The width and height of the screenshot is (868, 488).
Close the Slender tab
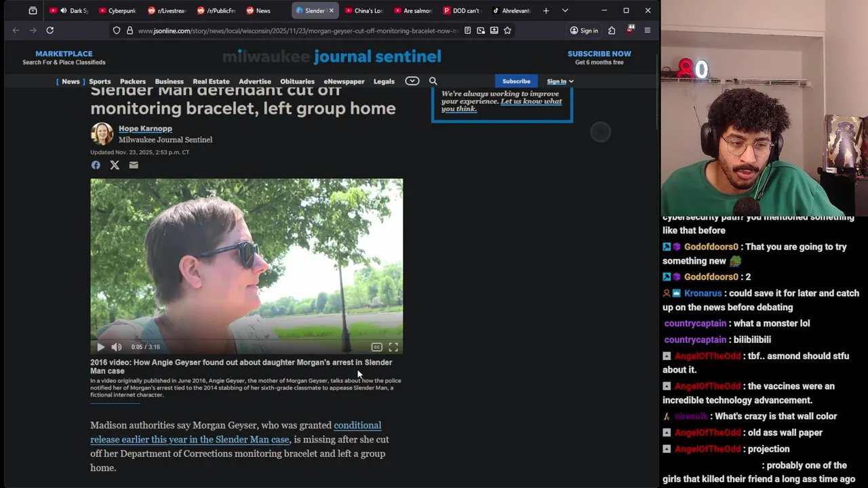coord(331,11)
